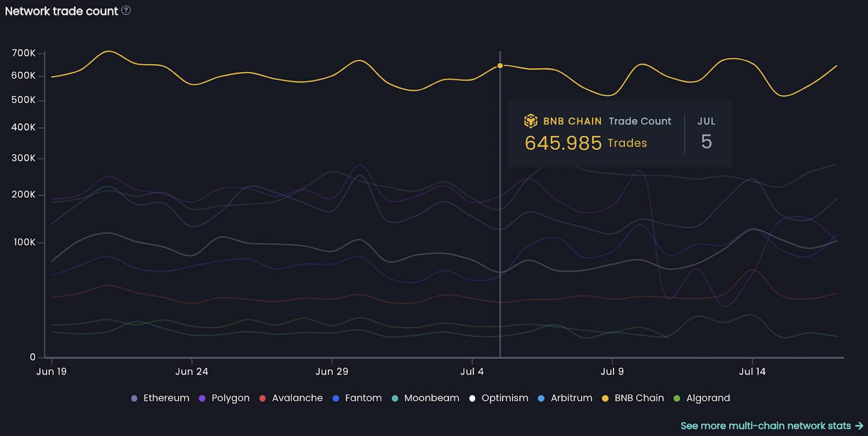Click the 100K y-axis label
868x436 pixels.
[x=25, y=242]
